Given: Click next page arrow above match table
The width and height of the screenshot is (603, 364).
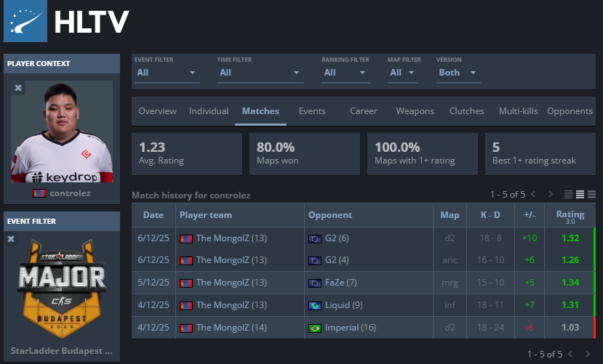Looking at the screenshot, I should point(551,194).
